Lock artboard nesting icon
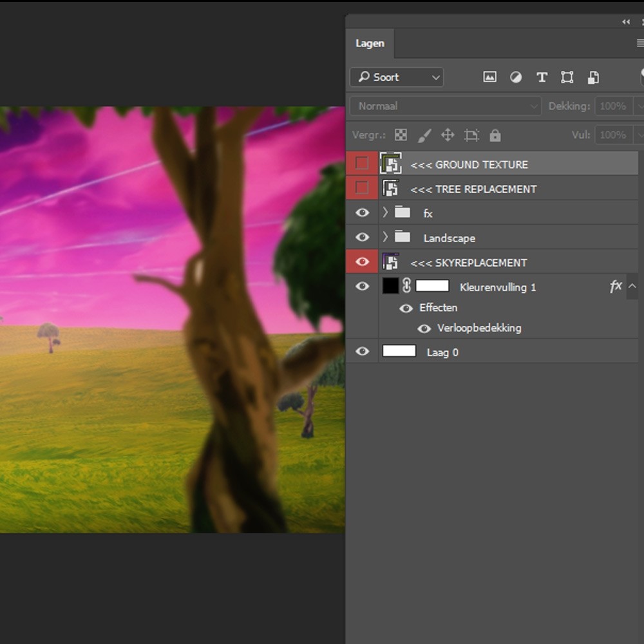Image resolution: width=644 pixels, height=644 pixels. tap(471, 135)
